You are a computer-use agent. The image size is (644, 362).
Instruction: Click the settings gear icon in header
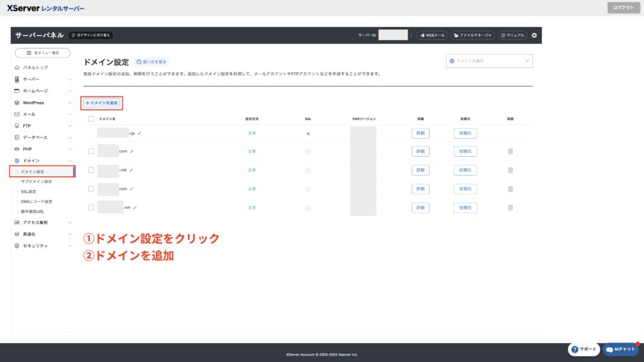[534, 35]
